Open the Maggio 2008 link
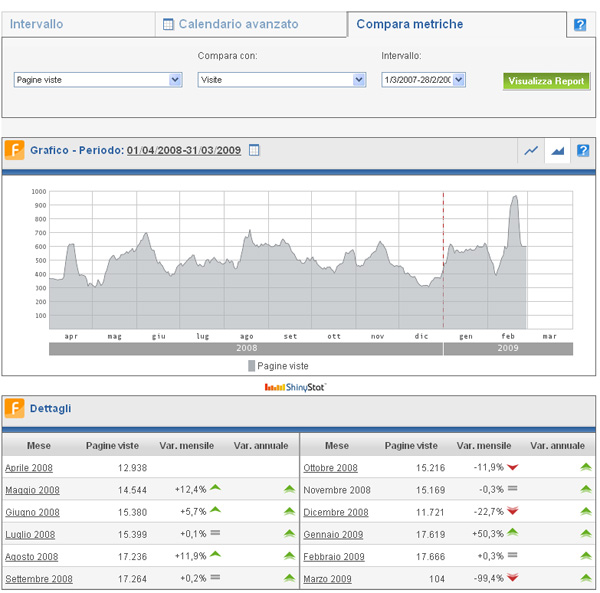 point(33,490)
